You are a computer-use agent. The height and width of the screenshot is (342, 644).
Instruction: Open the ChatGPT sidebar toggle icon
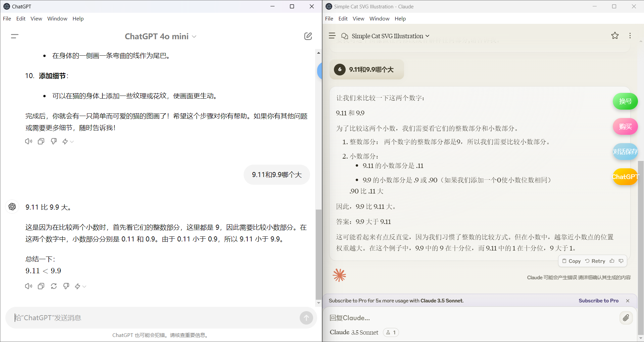click(x=14, y=36)
